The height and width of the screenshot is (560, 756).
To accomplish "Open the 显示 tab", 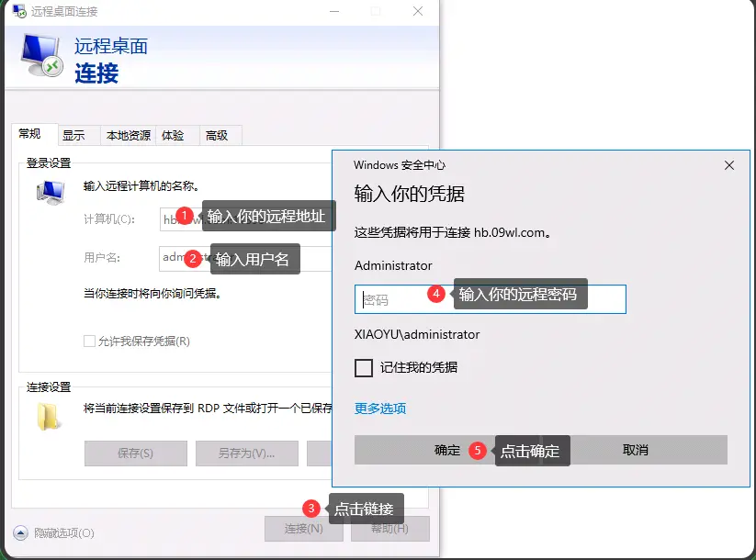I will pyautogui.click(x=79, y=136).
